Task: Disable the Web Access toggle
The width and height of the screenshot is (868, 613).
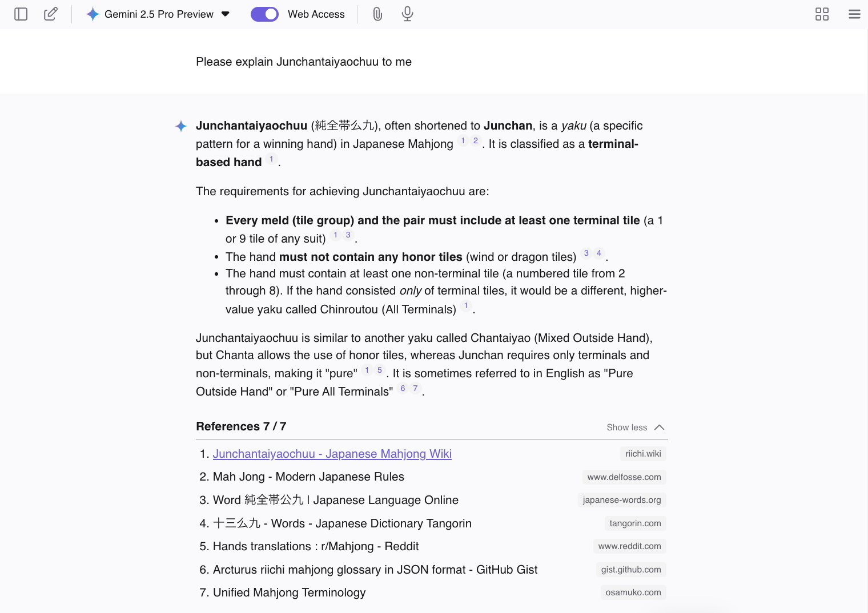Action: [x=264, y=14]
